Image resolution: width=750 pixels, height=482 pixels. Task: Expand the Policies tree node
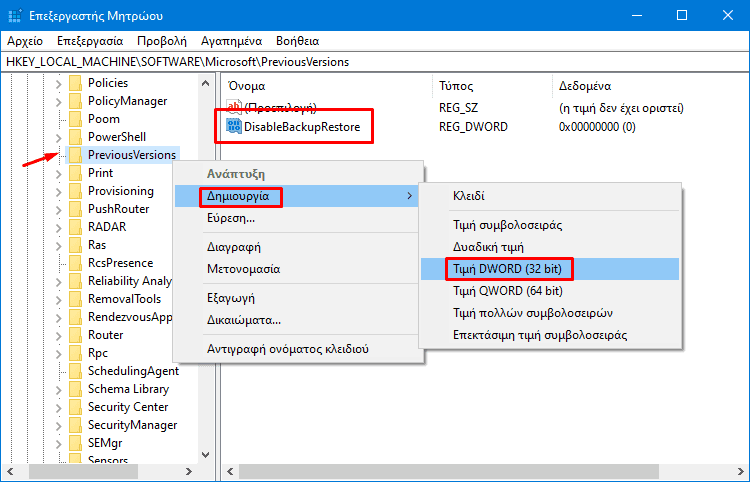coord(59,84)
